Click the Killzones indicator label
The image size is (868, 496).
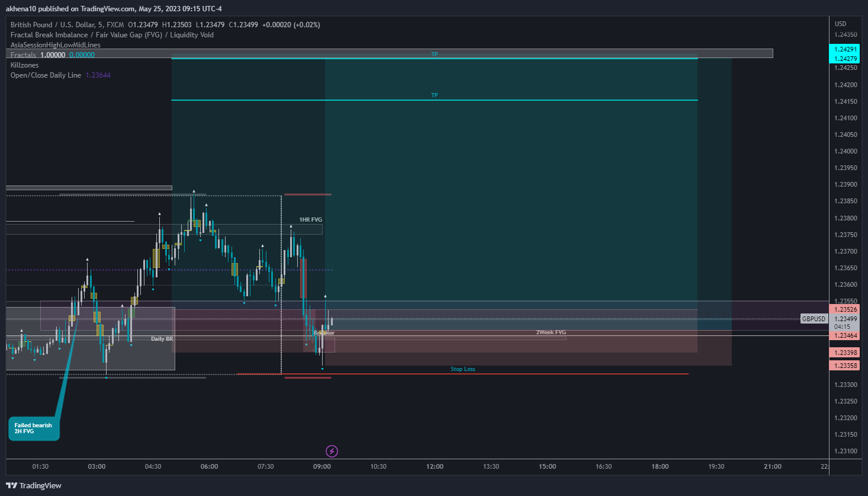25,65
